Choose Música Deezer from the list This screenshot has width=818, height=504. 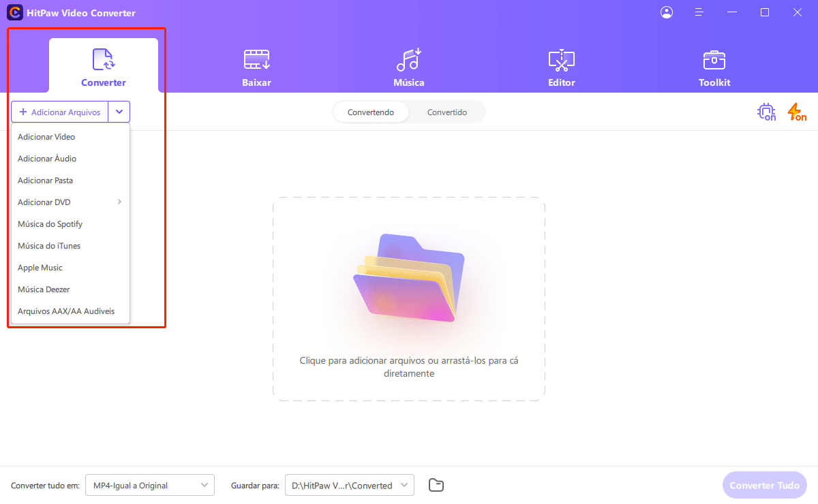coord(70,289)
